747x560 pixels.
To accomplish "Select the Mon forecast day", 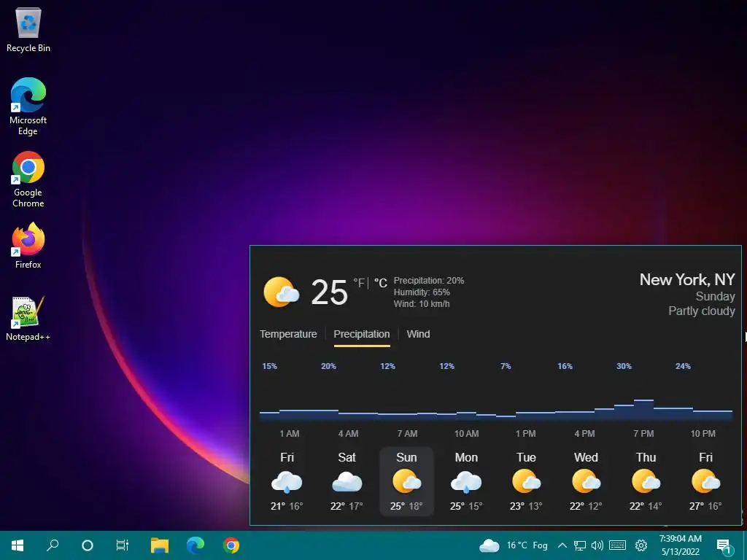I will 466,481.
